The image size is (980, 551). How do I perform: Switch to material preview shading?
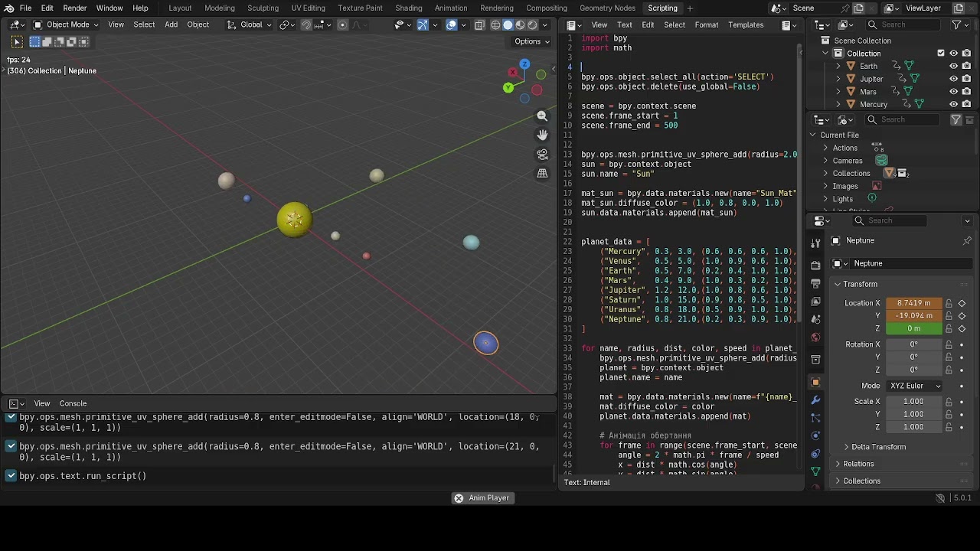[x=520, y=24]
